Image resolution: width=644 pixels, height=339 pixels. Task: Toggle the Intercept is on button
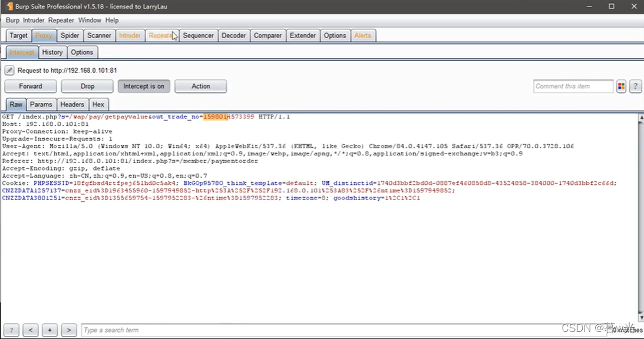click(144, 86)
